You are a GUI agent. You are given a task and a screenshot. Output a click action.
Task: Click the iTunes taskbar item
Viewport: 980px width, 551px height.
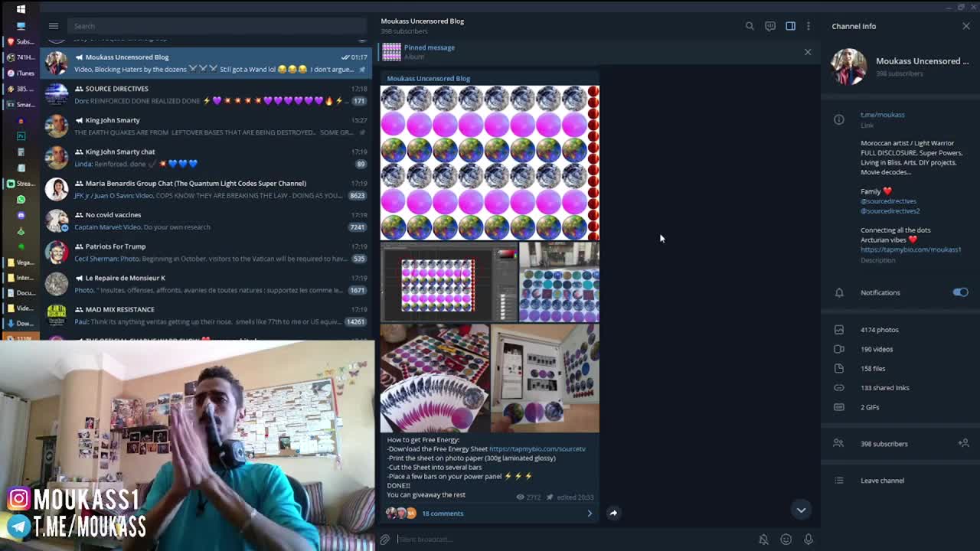[x=21, y=73]
